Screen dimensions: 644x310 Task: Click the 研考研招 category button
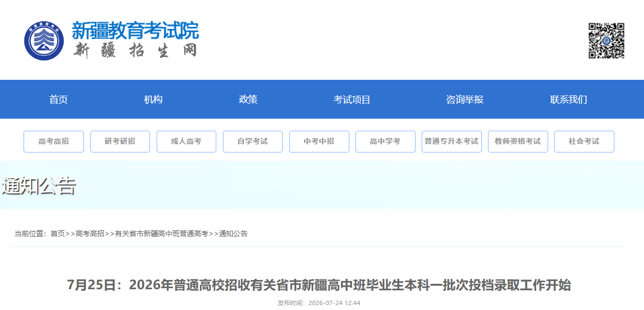click(120, 142)
